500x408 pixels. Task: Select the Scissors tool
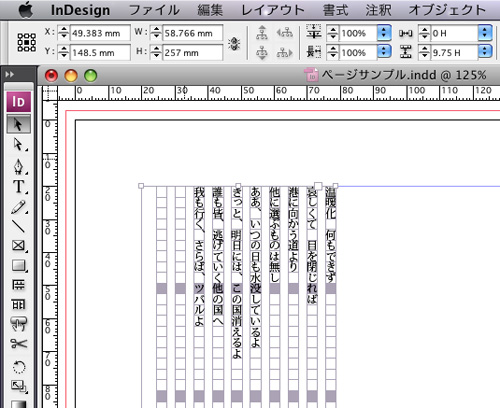click(x=18, y=343)
